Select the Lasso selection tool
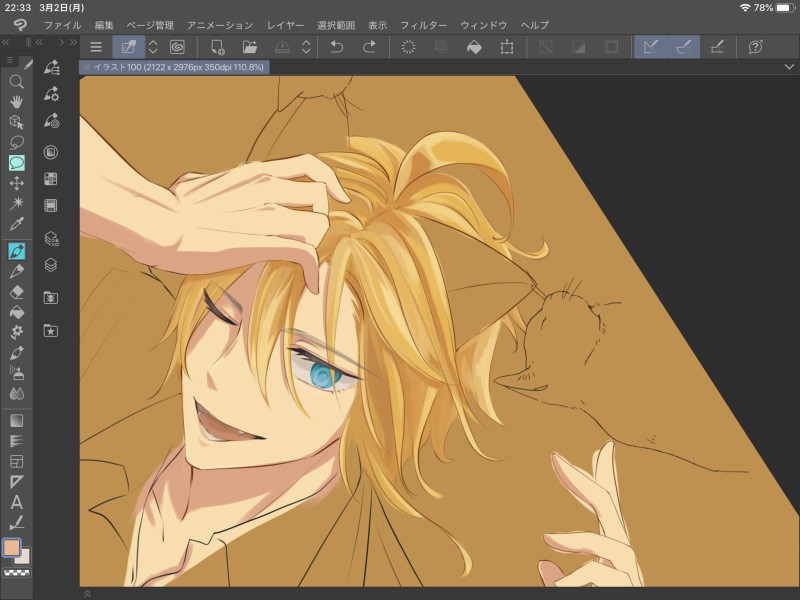This screenshot has height=600, width=800. point(16,142)
